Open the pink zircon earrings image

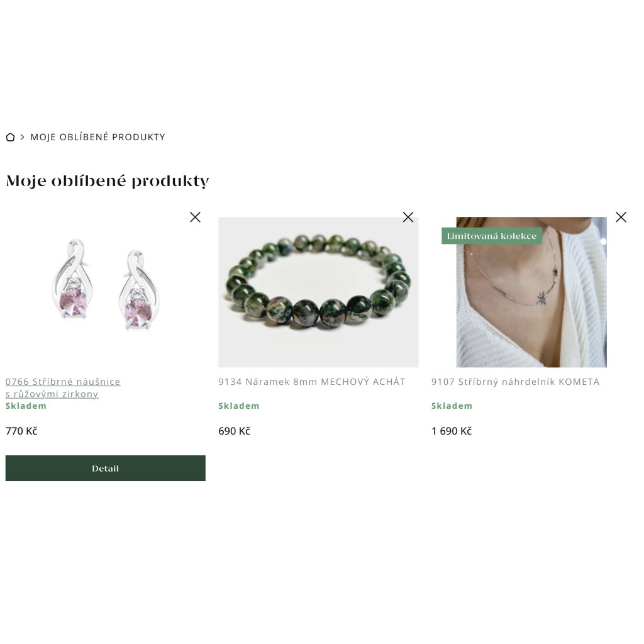tap(105, 292)
